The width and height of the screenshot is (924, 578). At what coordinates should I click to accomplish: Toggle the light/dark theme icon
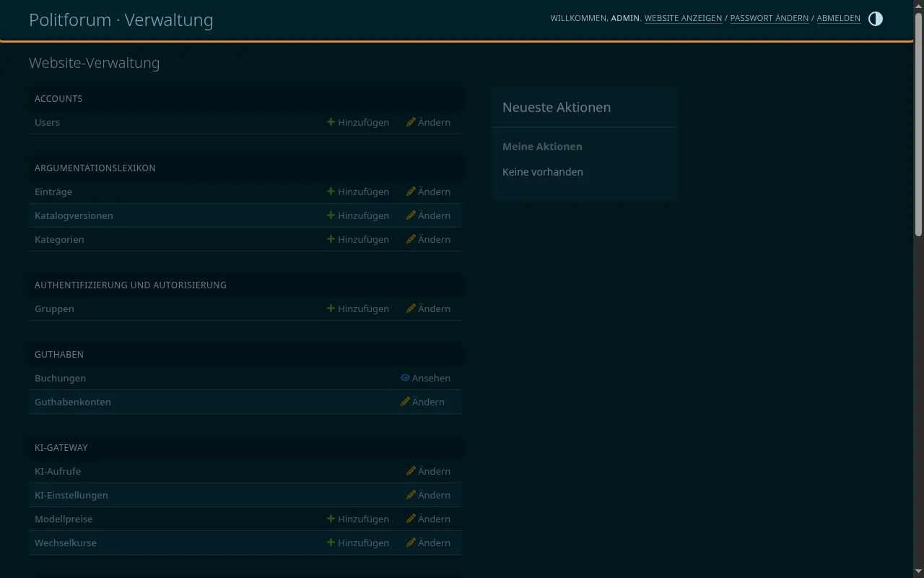tap(876, 19)
